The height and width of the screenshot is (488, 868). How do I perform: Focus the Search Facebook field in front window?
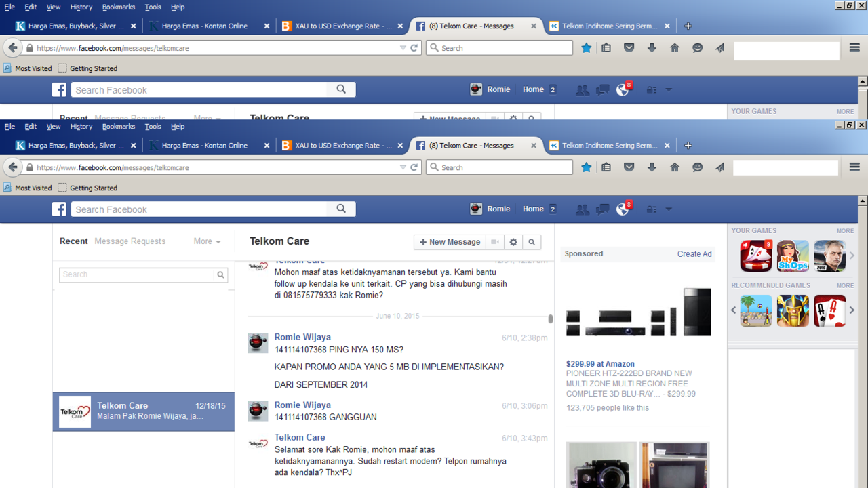point(199,209)
